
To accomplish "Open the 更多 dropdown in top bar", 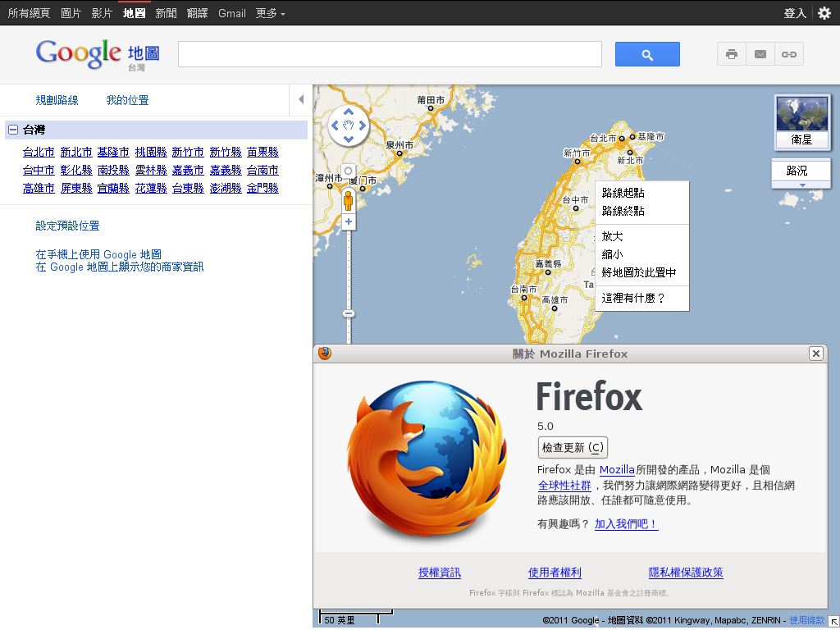I will click(x=271, y=13).
